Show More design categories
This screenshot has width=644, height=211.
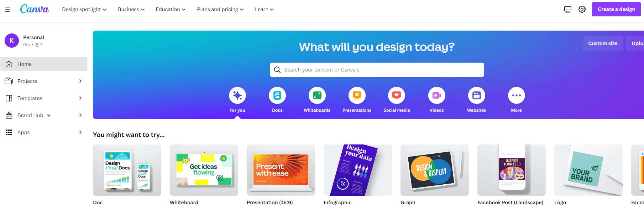click(x=517, y=95)
